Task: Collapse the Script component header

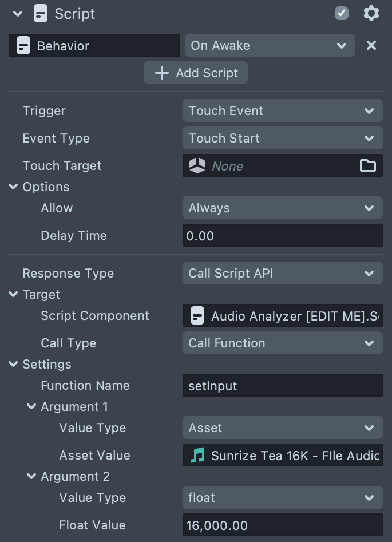Action: pyautogui.click(x=17, y=14)
